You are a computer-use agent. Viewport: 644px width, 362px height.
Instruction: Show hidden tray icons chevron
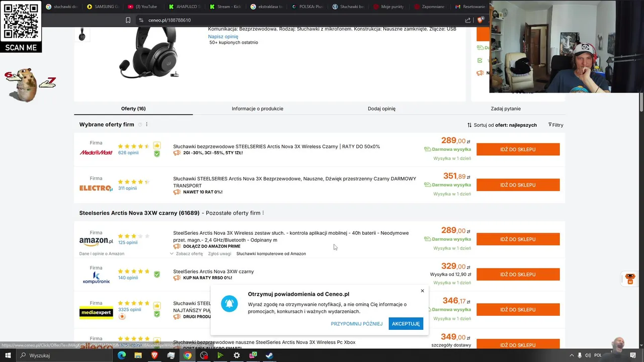pos(571,355)
